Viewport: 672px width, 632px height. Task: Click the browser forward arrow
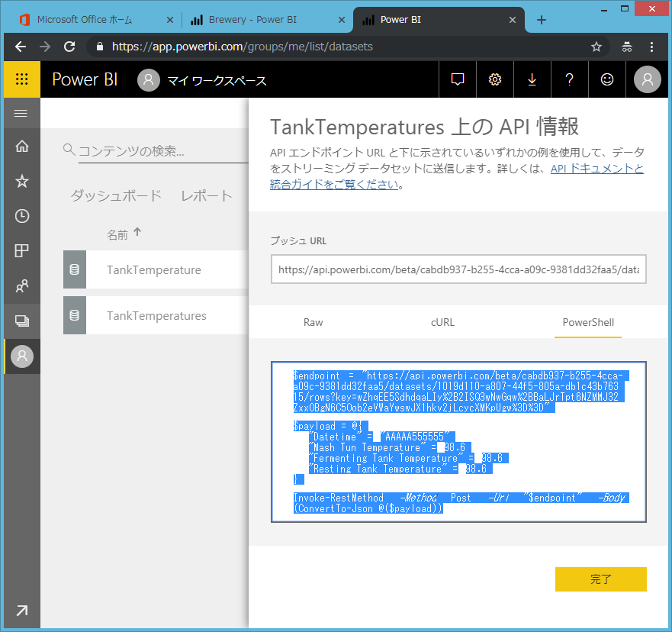[x=45, y=47]
